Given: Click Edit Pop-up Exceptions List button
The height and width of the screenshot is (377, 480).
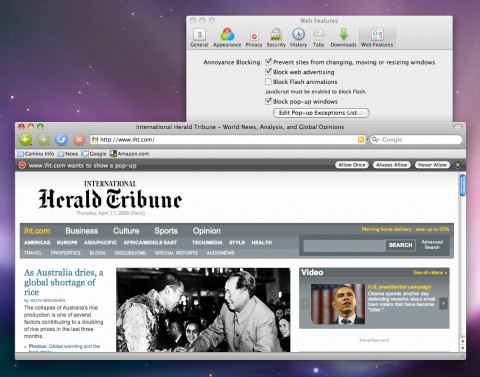Looking at the screenshot, I should pos(321,113).
